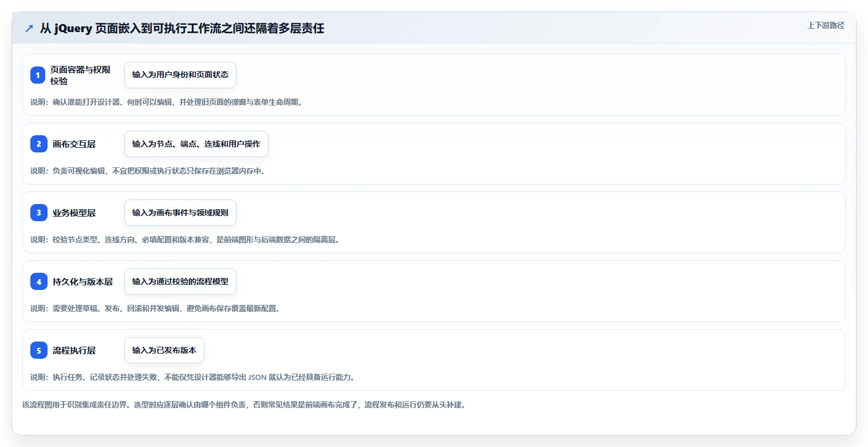Select the 输入为通过校验的流程模型 chip

[x=180, y=281]
